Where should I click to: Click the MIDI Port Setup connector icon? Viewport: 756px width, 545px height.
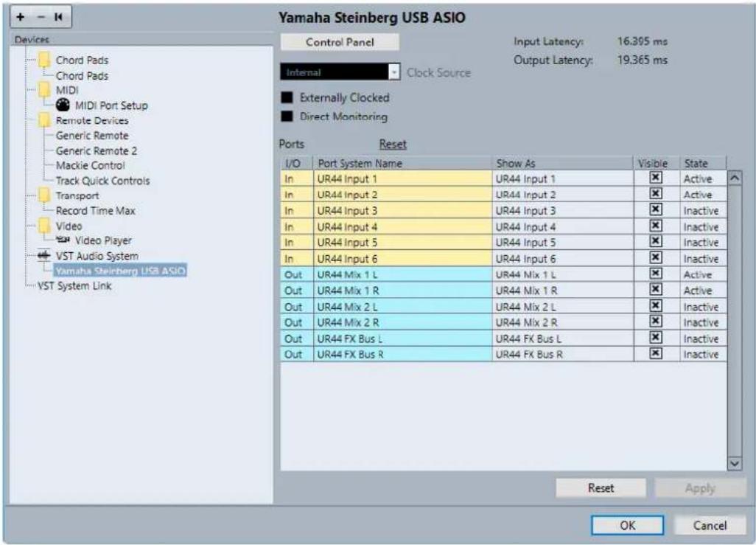(63, 105)
